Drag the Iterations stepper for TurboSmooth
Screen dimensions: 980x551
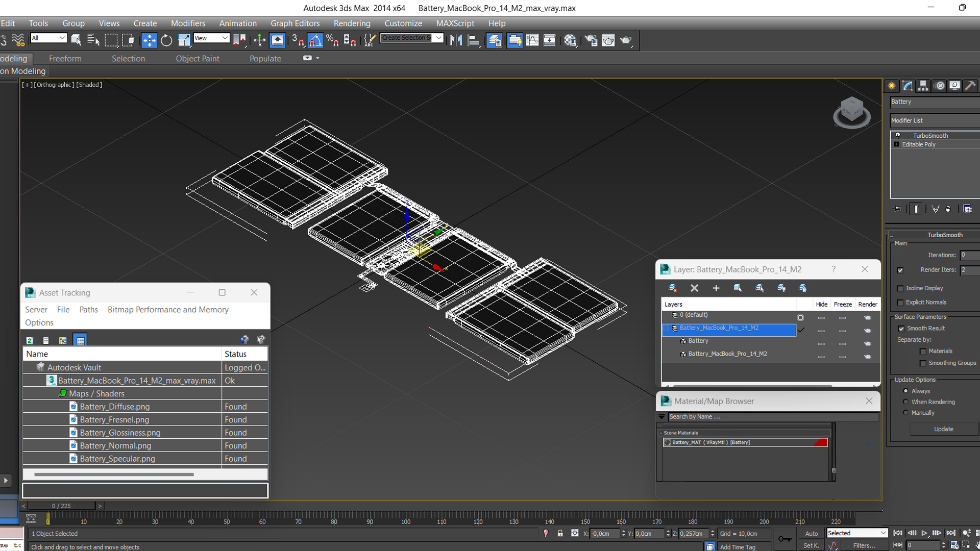coord(975,255)
